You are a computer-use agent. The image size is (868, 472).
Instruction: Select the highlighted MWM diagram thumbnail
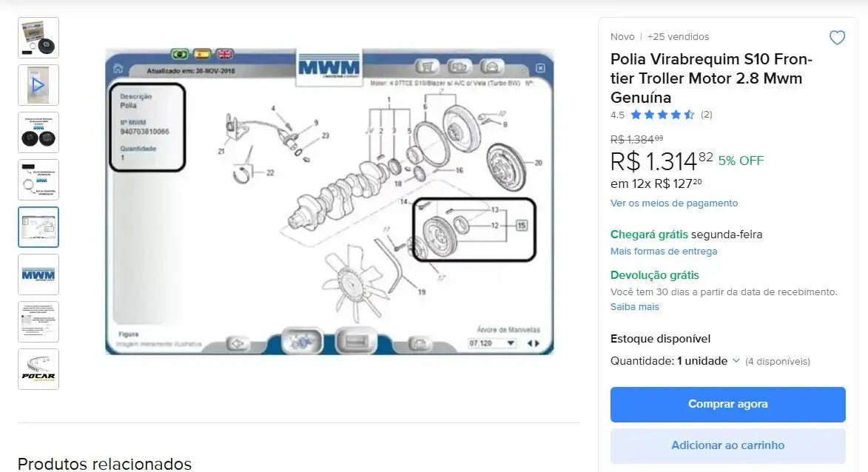click(38, 227)
